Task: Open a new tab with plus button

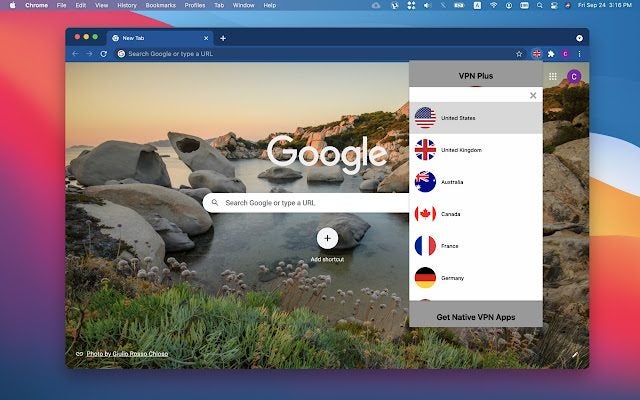Action: pos(223,38)
